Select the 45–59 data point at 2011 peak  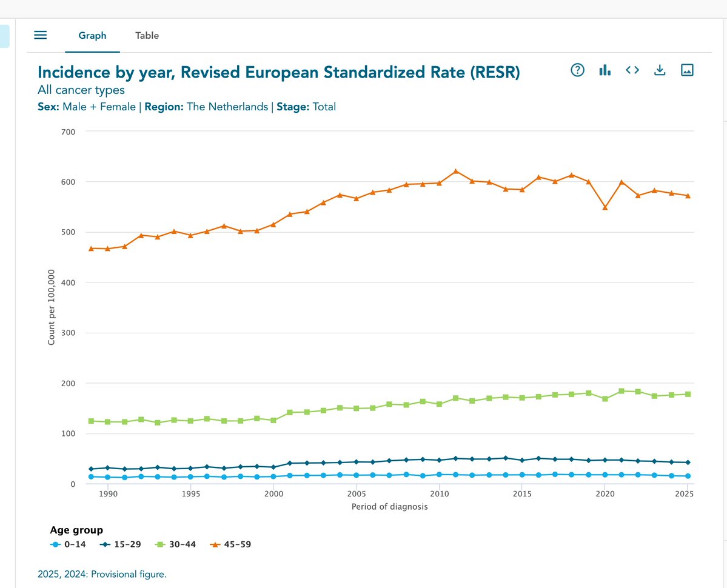coord(456,171)
